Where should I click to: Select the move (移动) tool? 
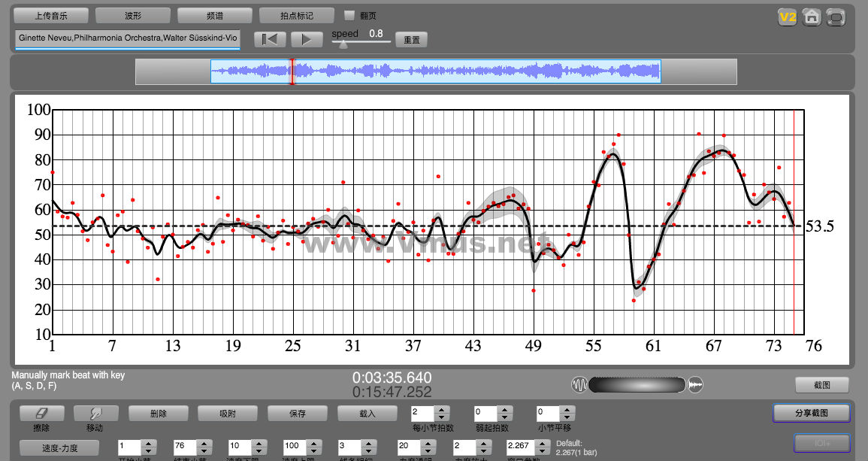(x=95, y=413)
